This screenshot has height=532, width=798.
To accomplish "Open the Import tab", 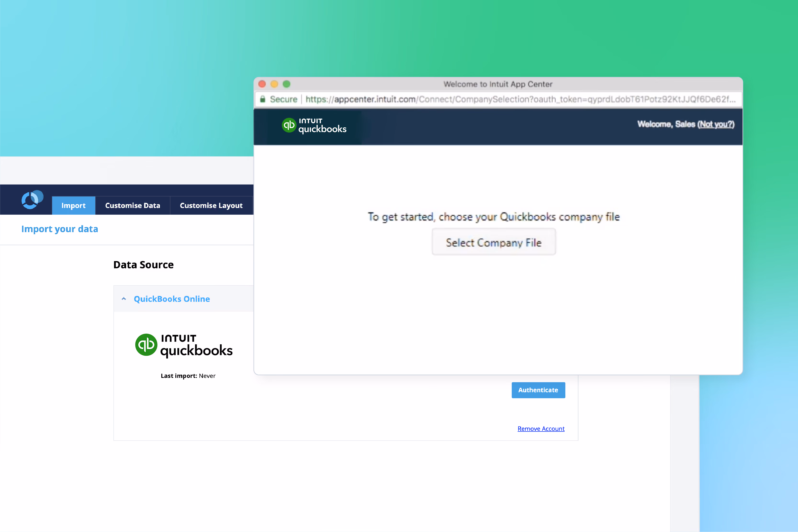I will click(74, 205).
